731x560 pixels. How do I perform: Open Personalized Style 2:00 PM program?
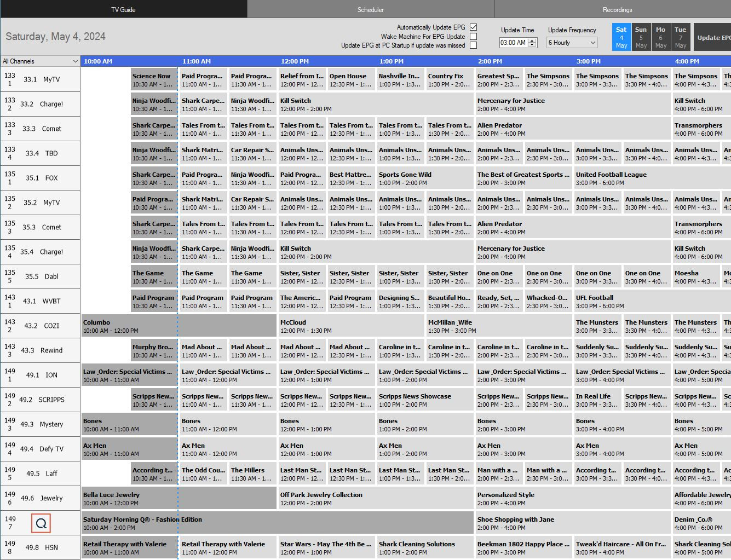tap(573, 498)
